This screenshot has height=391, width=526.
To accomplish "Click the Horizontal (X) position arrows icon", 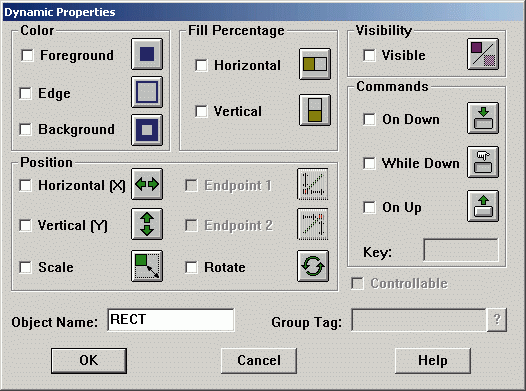I will [147, 184].
